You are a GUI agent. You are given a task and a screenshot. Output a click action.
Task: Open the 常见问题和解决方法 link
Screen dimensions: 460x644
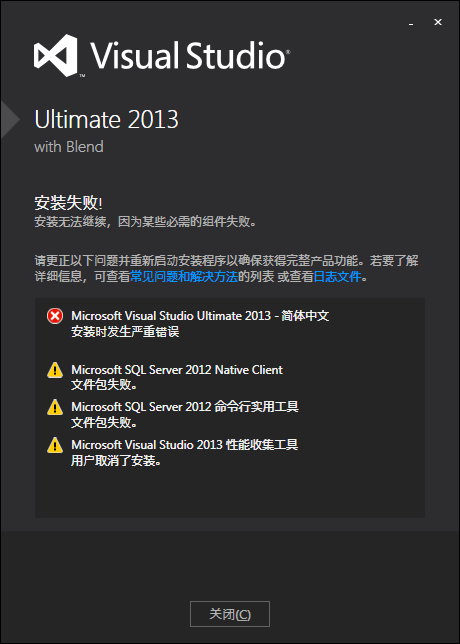coord(184,277)
